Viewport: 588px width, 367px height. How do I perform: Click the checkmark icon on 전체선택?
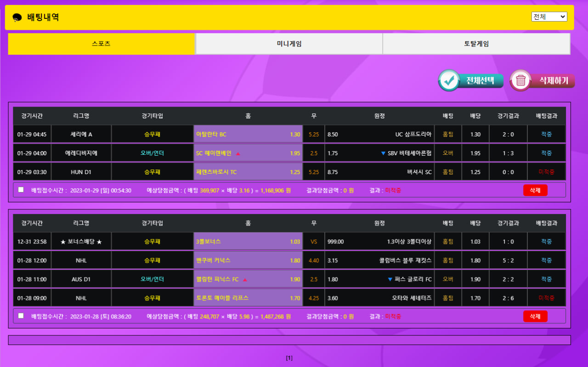(x=449, y=80)
